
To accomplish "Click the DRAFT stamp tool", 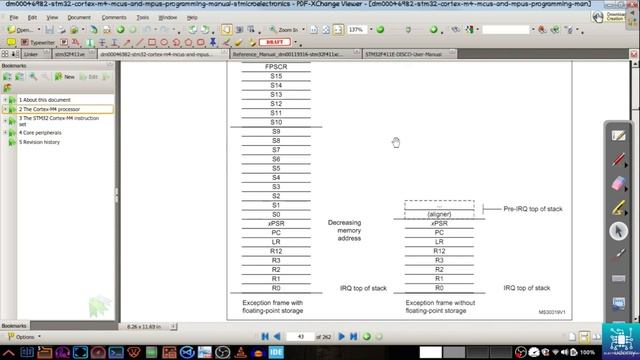I will tap(275, 42).
